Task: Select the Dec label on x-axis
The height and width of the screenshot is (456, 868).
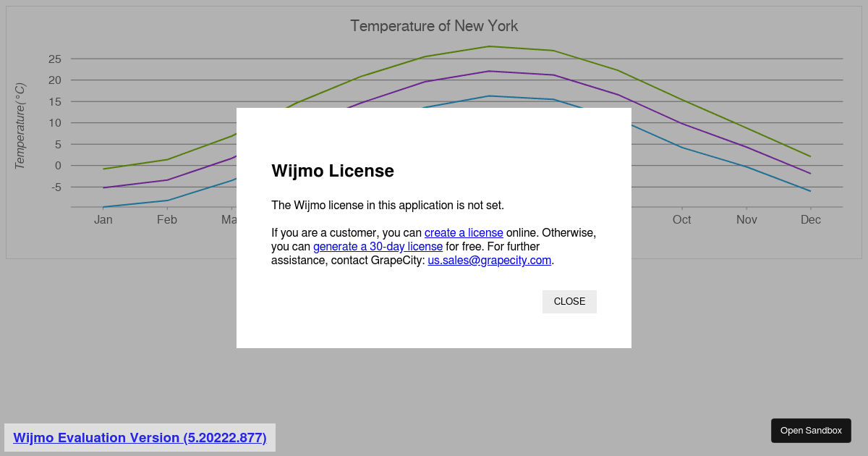Action: (x=810, y=220)
